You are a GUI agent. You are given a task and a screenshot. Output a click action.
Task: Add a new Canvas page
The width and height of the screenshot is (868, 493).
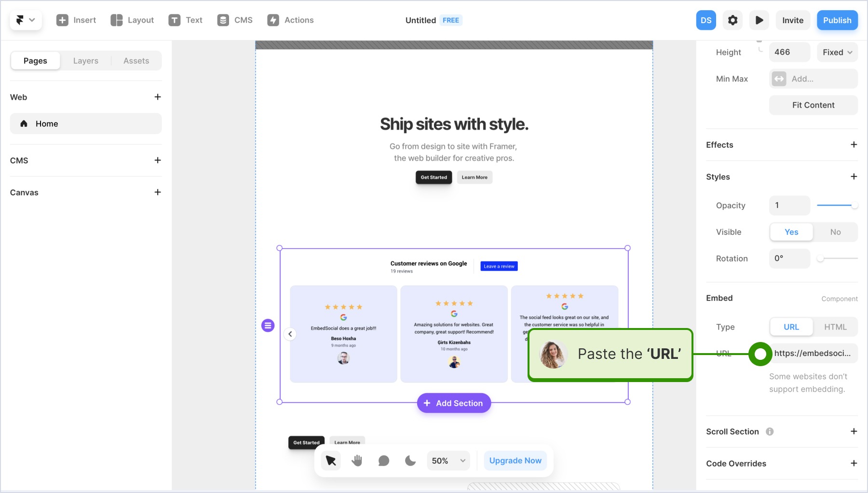point(158,192)
